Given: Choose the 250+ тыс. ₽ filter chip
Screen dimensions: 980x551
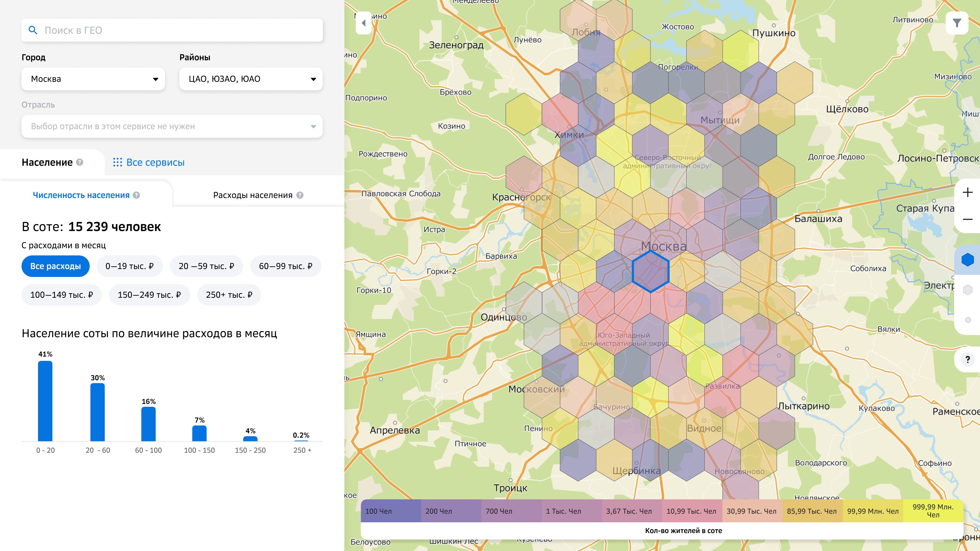Looking at the screenshot, I should [229, 295].
